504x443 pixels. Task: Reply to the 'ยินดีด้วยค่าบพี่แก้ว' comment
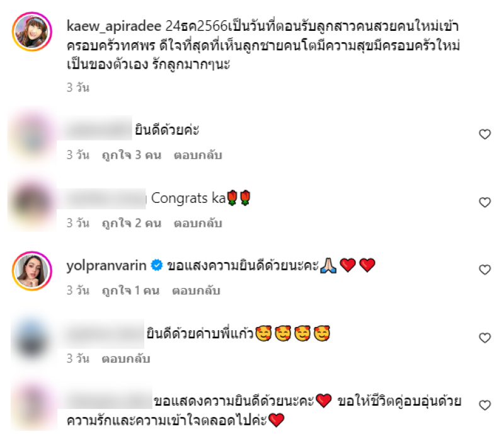point(126,359)
